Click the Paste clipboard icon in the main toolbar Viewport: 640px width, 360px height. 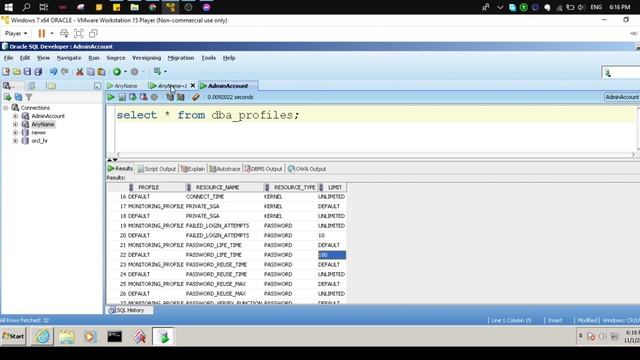click(x=101, y=72)
